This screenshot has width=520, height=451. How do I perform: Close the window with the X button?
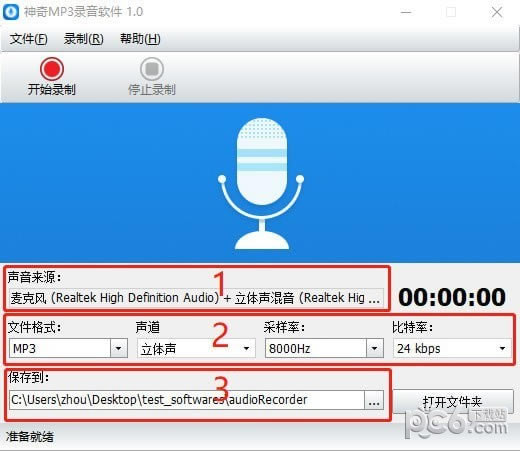pos(497,12)
